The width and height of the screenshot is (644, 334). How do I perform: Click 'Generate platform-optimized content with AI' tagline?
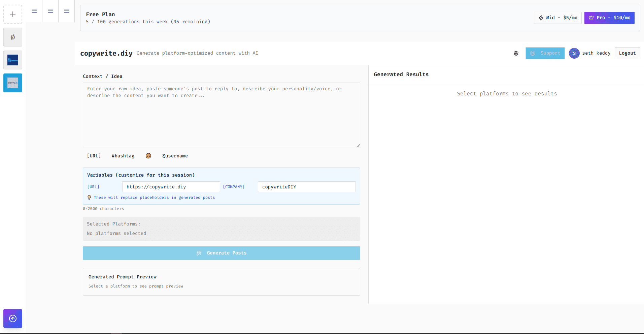click(197, 53)
